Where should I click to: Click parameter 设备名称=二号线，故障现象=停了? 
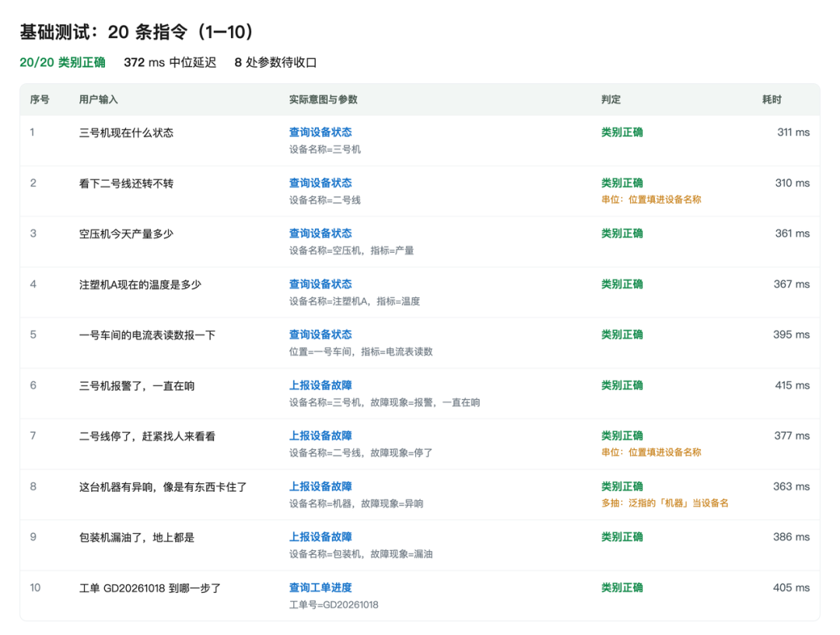[x=361, y=454]
